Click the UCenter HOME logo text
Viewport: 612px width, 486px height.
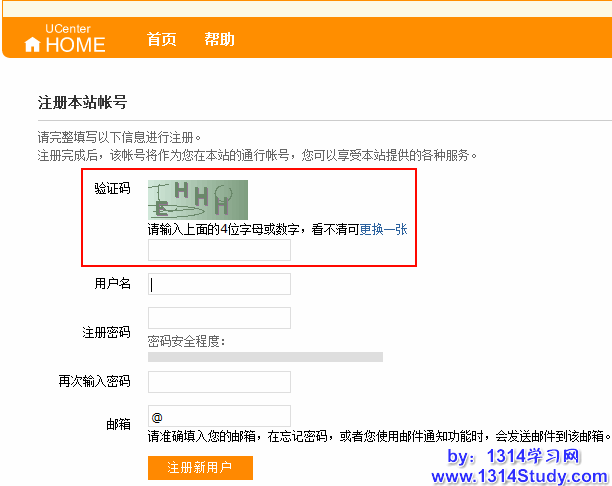[75, 44]
